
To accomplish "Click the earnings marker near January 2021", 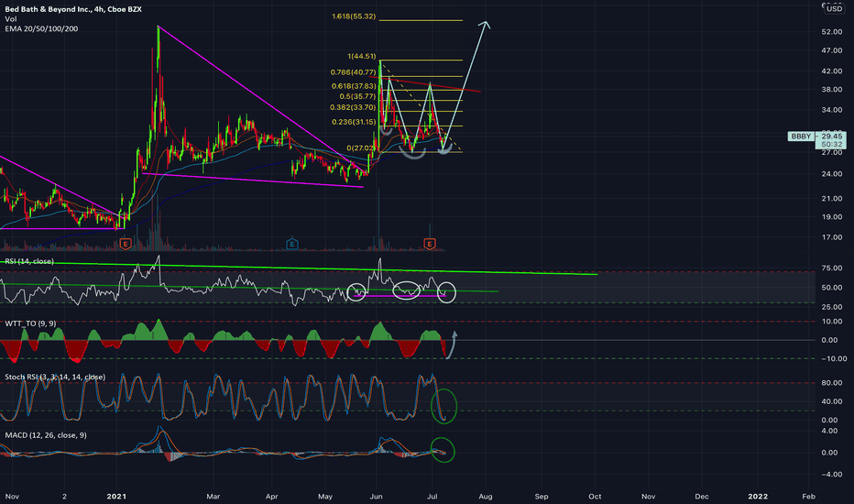I will click(126, 244).
